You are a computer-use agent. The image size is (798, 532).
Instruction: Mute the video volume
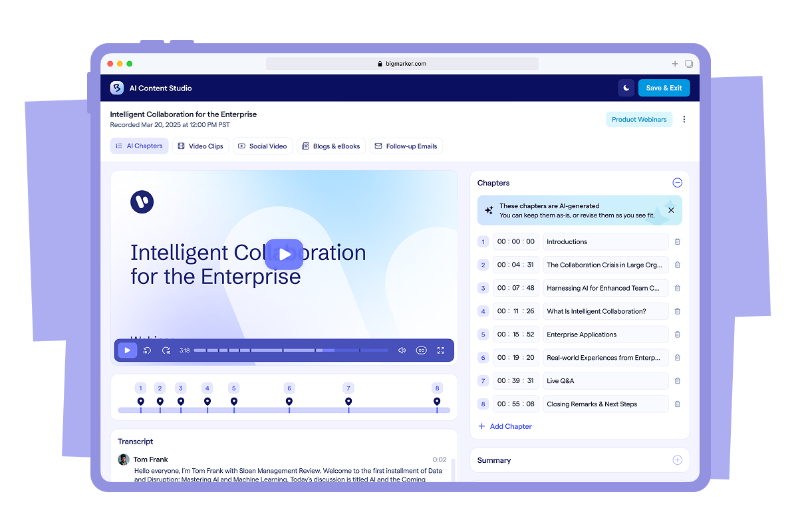pyautogui.click(x=402, y=350)
